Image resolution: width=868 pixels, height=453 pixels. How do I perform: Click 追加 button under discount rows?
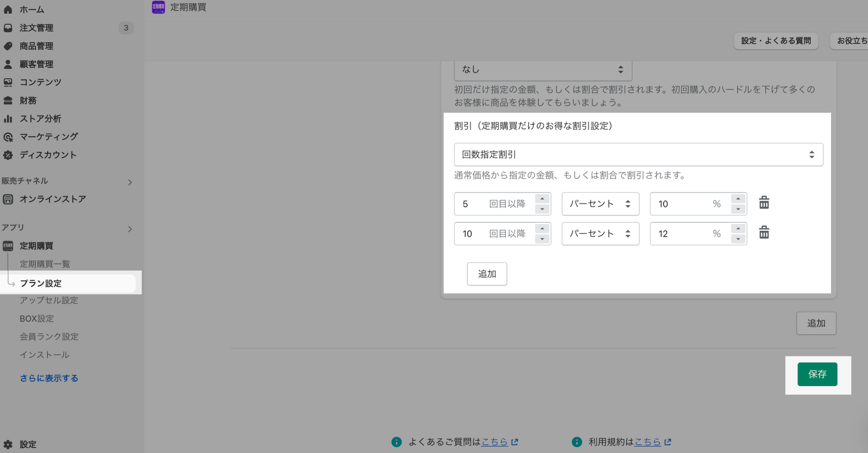(x=486, y=274)
